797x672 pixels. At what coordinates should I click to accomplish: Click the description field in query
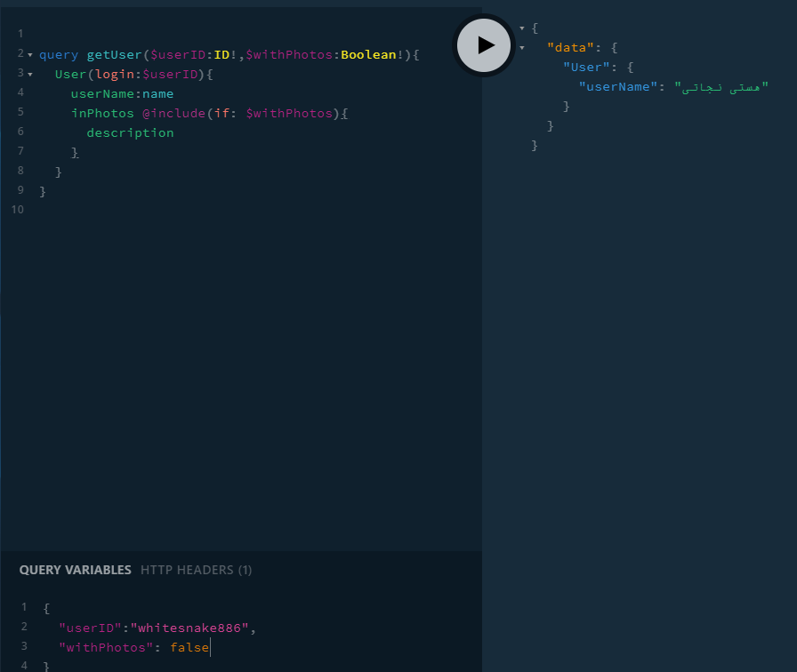(130, 133)
